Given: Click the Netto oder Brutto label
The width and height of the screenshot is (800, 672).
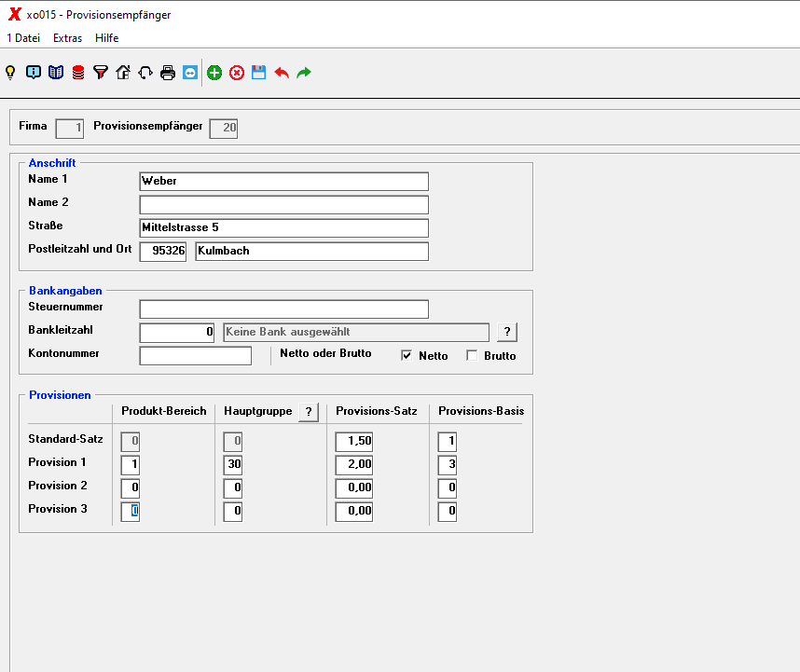Looking at the screenshot, I should pyautogui.click(x=325, y=353).
